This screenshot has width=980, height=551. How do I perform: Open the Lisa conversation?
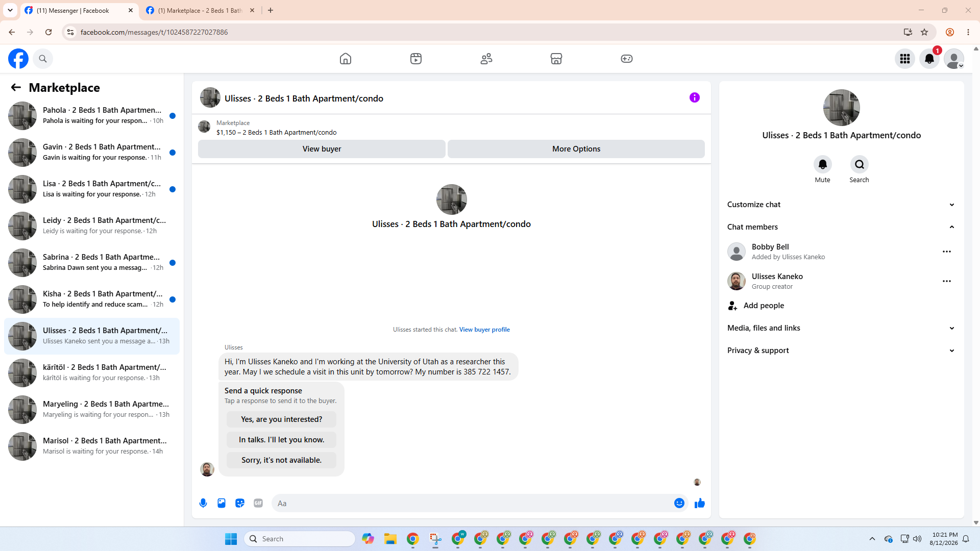(92, 189)
